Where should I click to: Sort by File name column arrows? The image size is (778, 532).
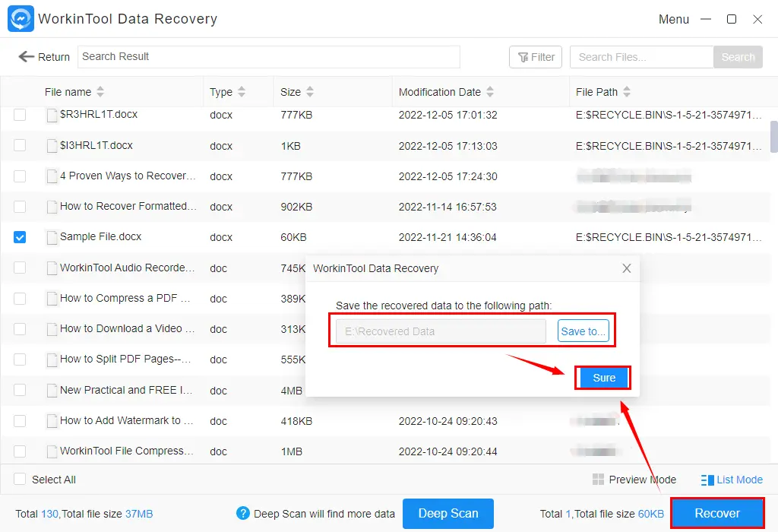100,92
